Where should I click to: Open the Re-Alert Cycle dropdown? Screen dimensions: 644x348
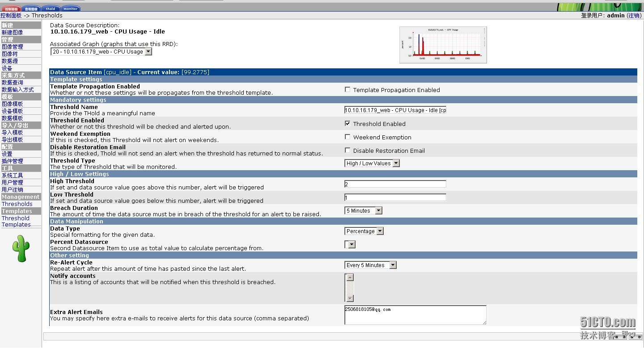pyautogui.click(x=371, y=265)
